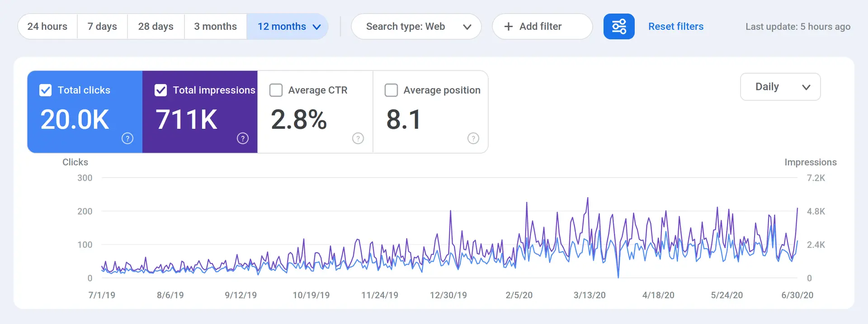Open the Daily granularity dropdown
The image size is (868, 324).
tap(780, 87)
